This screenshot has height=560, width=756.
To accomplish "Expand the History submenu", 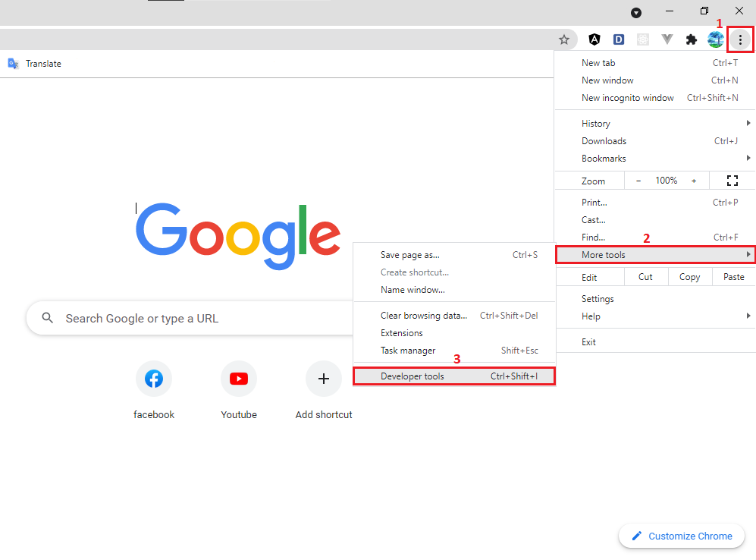I will click(655, 124).
